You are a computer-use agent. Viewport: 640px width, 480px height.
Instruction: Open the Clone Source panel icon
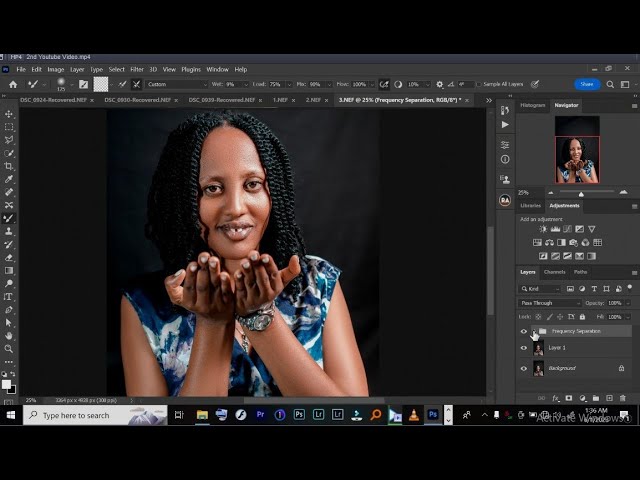[x=505, y=179]
